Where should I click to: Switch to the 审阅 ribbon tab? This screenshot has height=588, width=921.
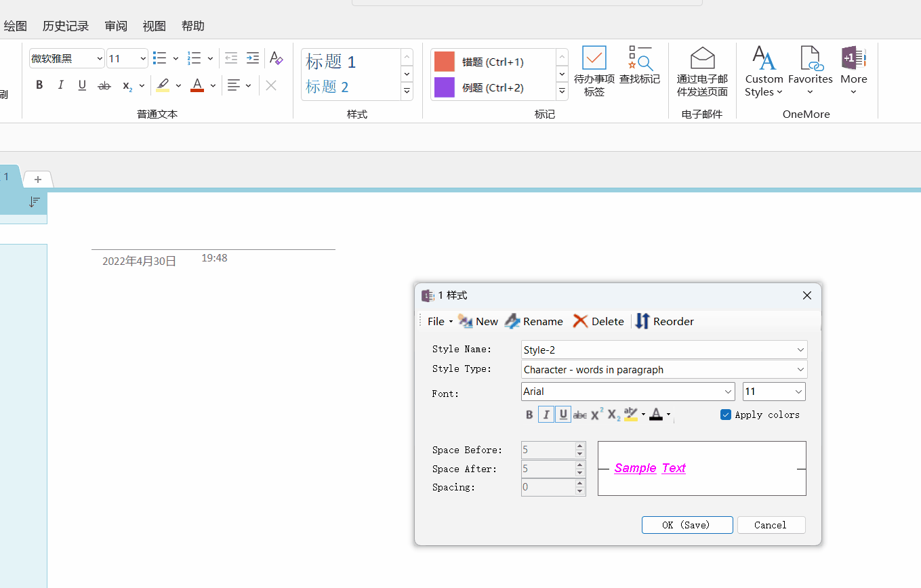pyautogui.click(x=115, y=26)
